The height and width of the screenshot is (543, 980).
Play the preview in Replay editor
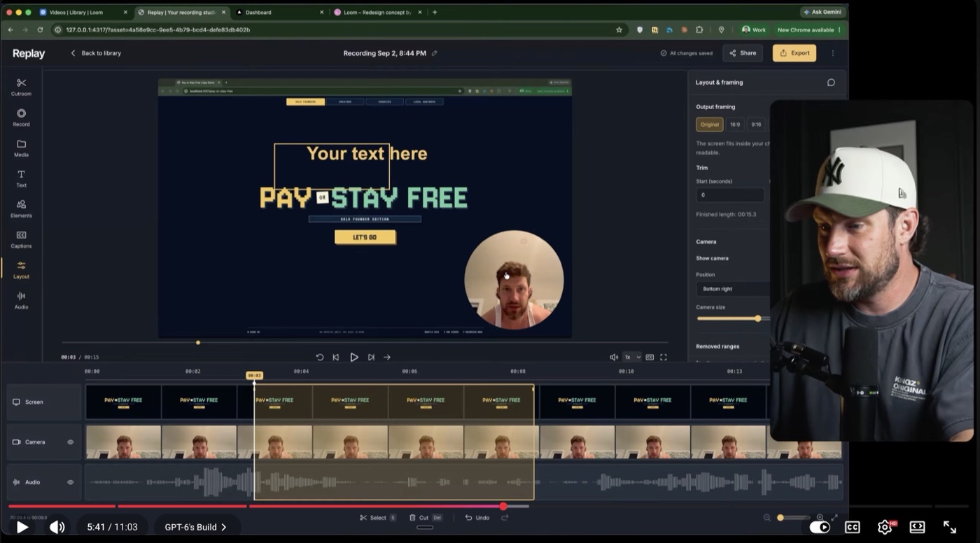(x=354, y=357)
